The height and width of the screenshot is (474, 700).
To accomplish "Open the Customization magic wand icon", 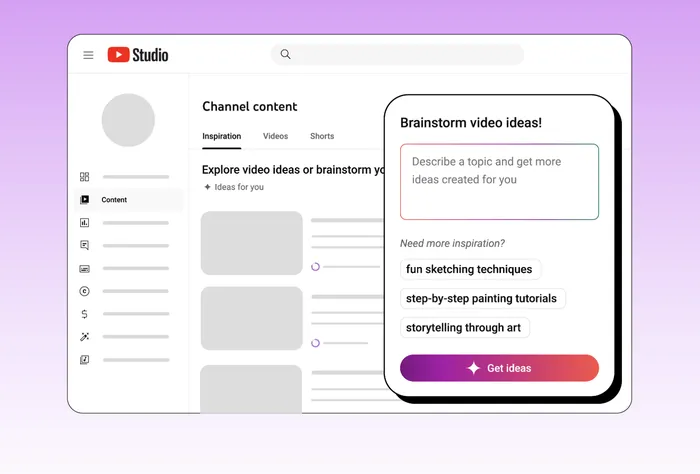I will pos(85,337).
